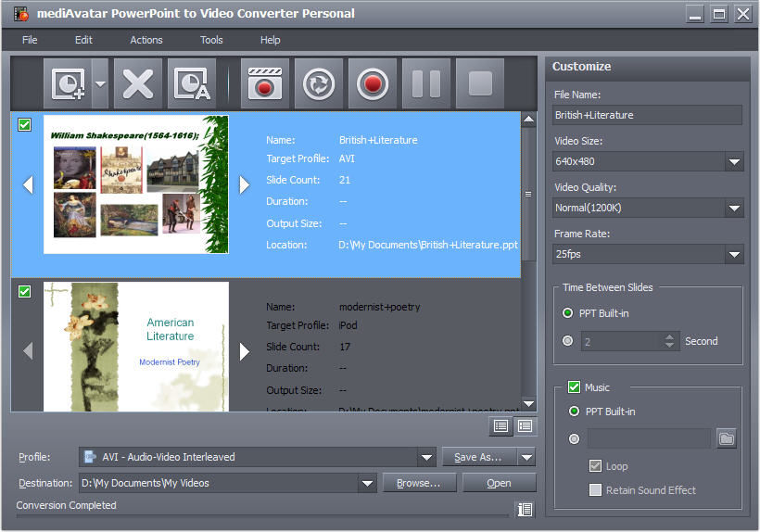The image size is (760, 532).
Task: Increase the seconds stepper value
Action: 669,336
